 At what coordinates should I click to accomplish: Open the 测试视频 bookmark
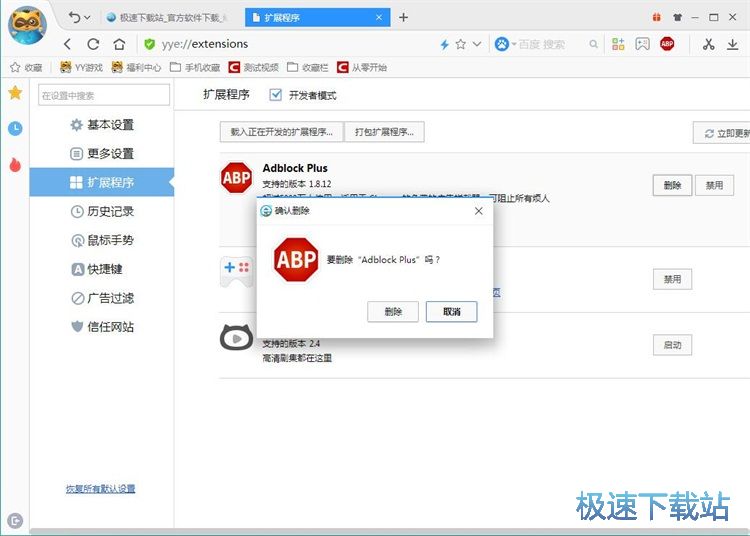pos(254,67)
